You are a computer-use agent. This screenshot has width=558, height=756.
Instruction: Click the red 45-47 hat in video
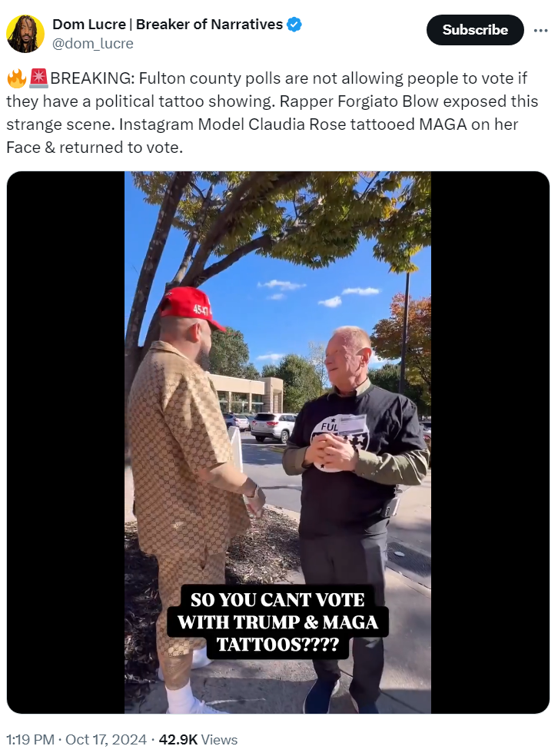(x=191, y=307)
